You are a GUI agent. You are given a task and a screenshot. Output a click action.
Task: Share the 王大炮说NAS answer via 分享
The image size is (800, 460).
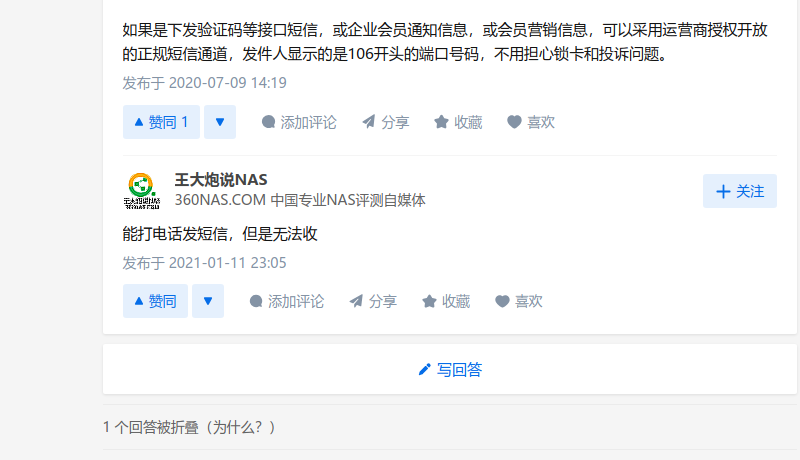pyautogui.click(x=373, y=301)
